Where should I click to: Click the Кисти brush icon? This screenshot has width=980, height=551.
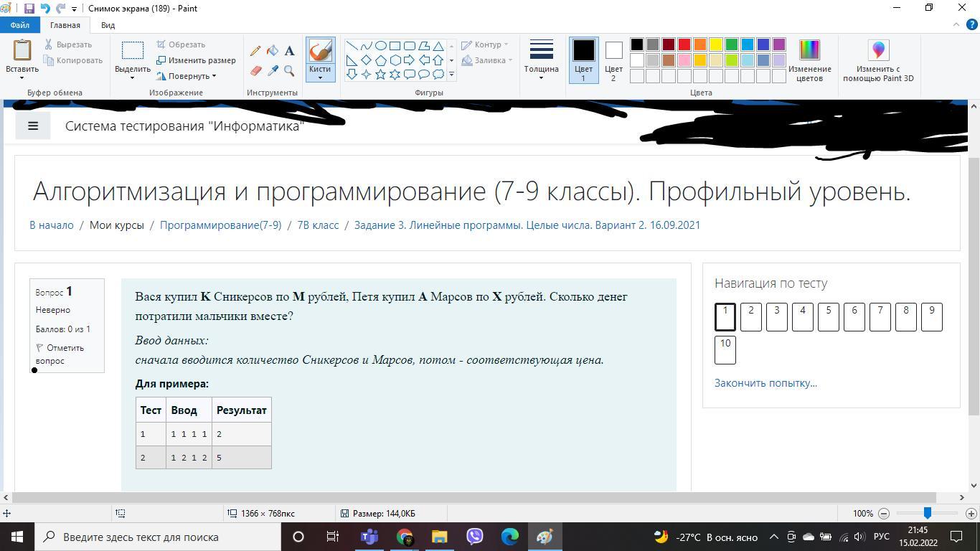(320, 50)
